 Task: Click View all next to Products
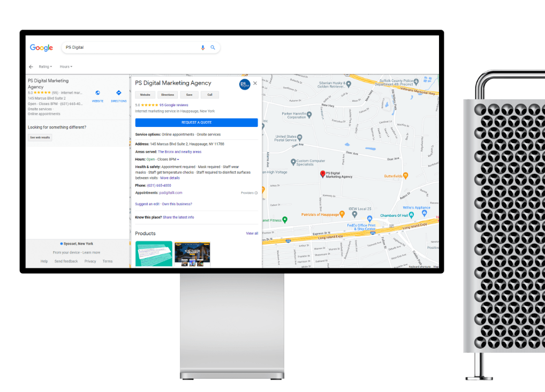252,233
